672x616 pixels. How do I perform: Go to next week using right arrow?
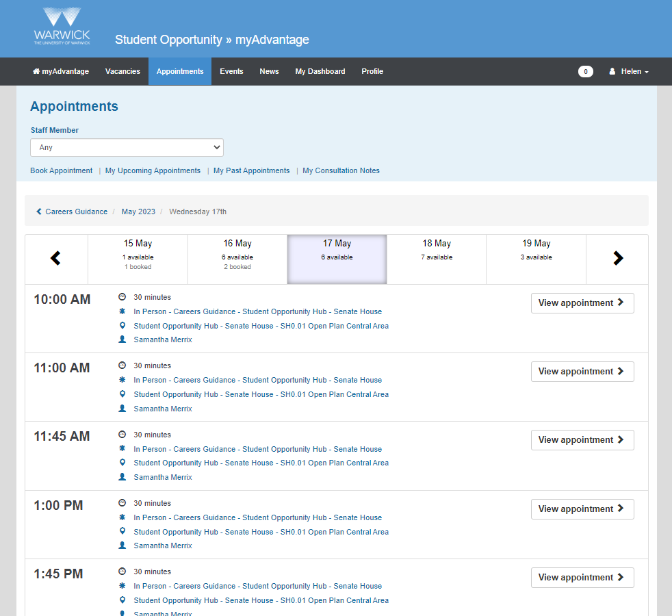click(618, 258)
